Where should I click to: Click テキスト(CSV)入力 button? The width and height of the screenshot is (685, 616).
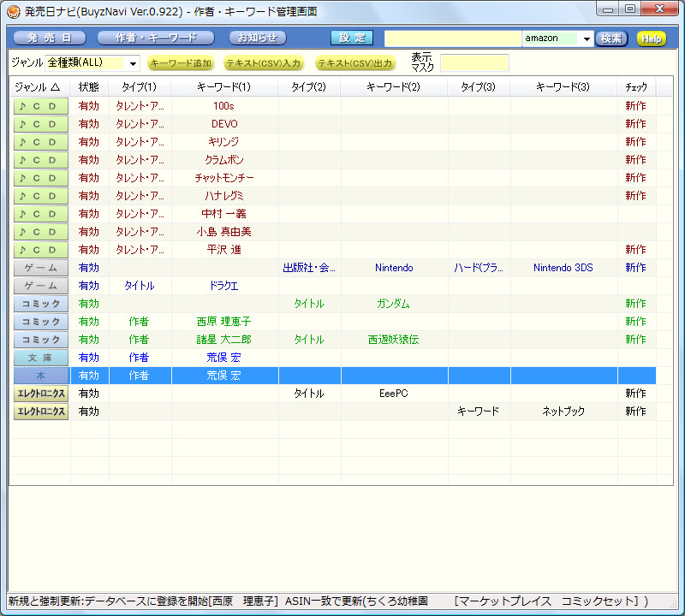tap(264, 63)
